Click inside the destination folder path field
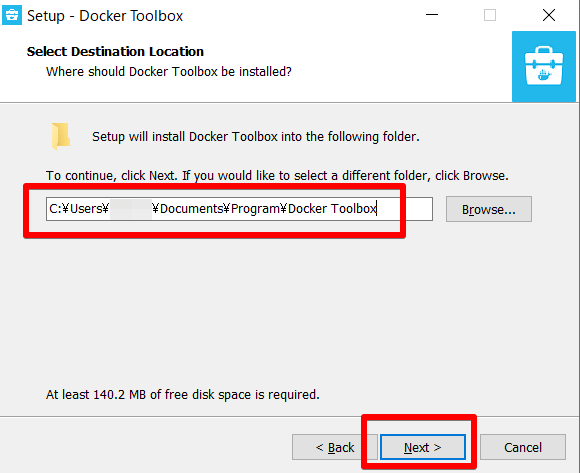 coord(239,209)
